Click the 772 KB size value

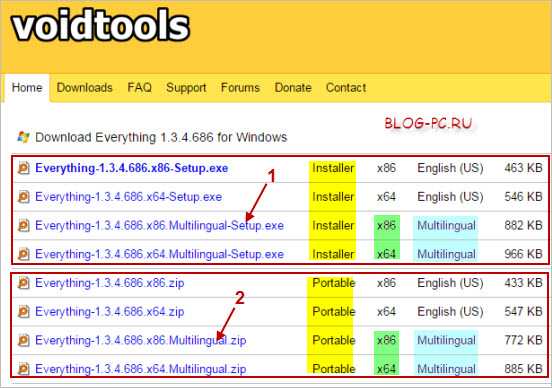[523, 340]
